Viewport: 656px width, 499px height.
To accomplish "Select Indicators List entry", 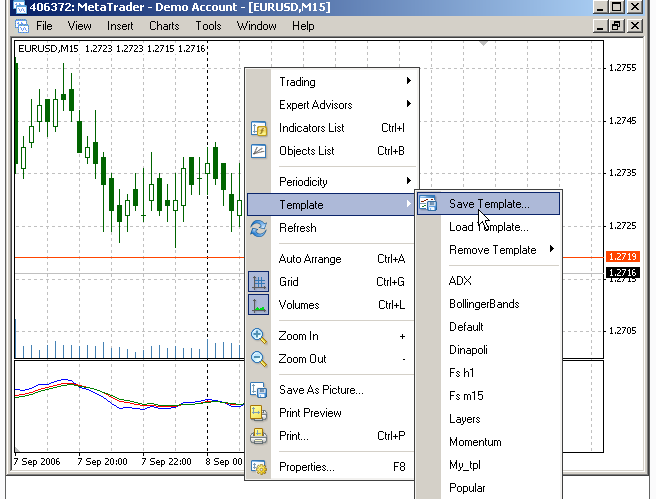I will coord(331,128).
